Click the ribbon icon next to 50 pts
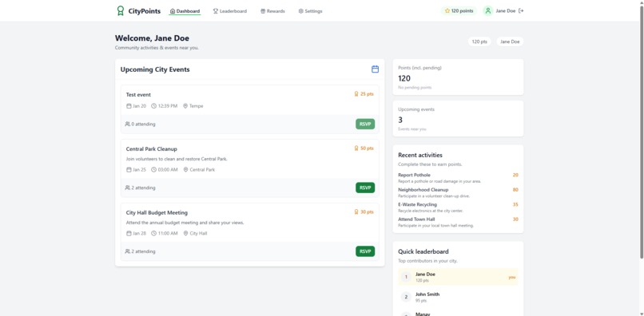 [x=356, y=148]
